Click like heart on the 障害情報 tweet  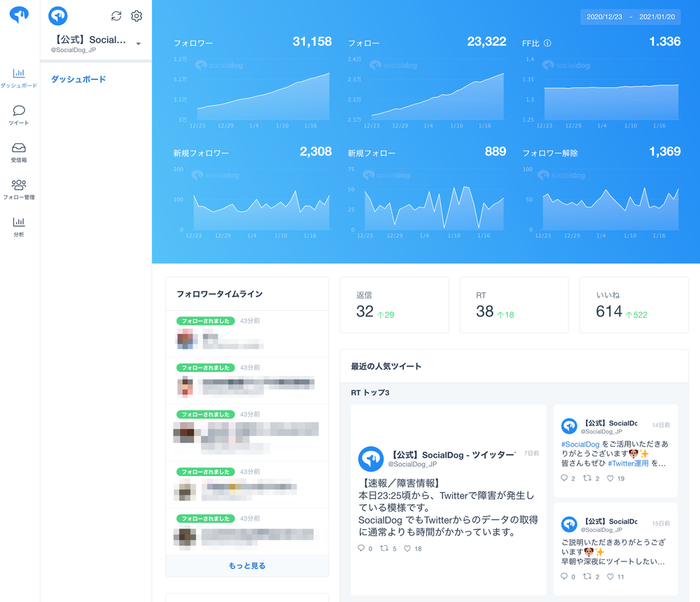click(x=407, y=548)
